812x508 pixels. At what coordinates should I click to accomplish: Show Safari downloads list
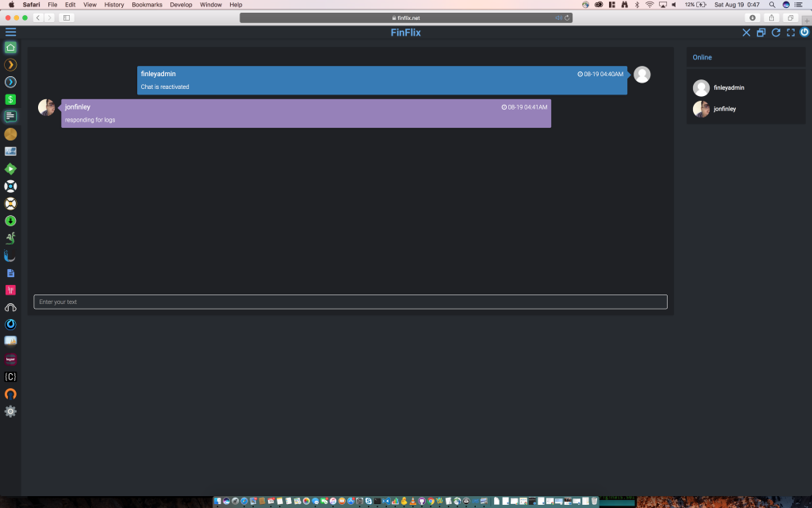tap(753, 17)
